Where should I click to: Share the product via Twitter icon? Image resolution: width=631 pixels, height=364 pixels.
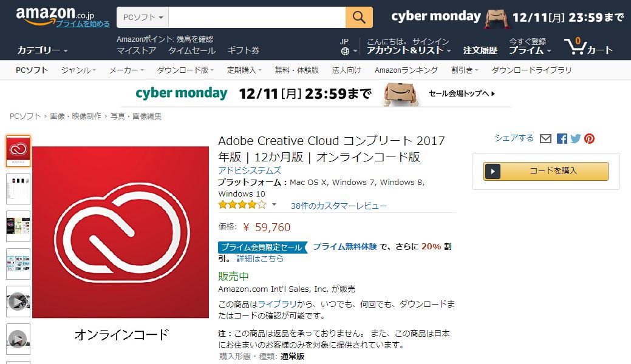pyautogui.click(x=575, y=138)
